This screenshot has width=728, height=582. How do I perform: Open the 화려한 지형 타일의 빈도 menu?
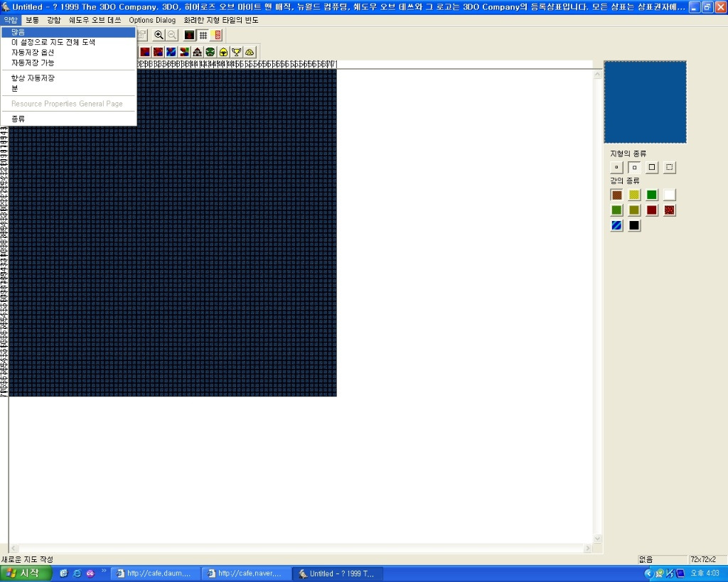pos(221,20)
